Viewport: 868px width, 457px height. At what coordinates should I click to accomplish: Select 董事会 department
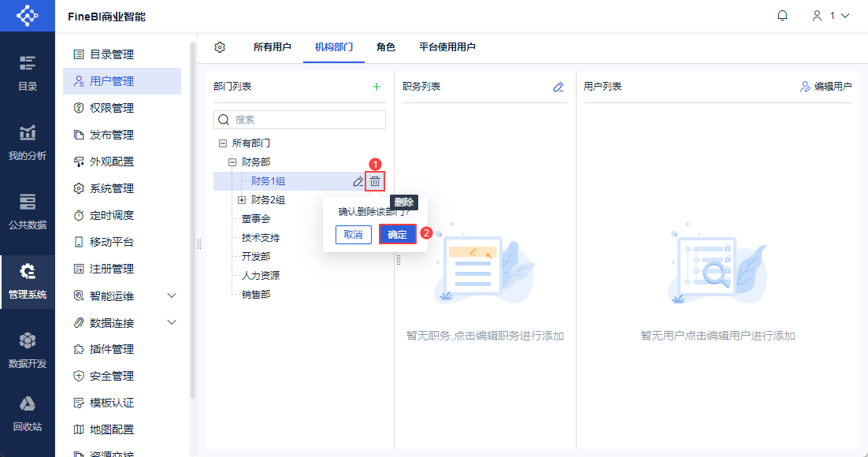tap(256, 219)
